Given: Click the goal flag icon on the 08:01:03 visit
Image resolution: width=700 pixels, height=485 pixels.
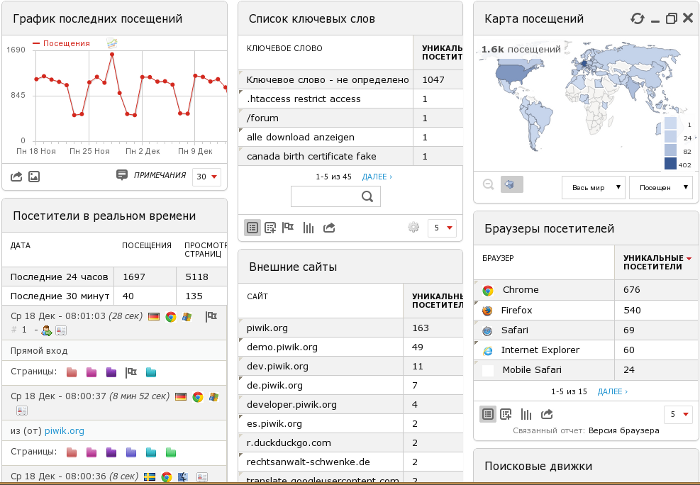Looking at the screenshot, I should point(211,317).
